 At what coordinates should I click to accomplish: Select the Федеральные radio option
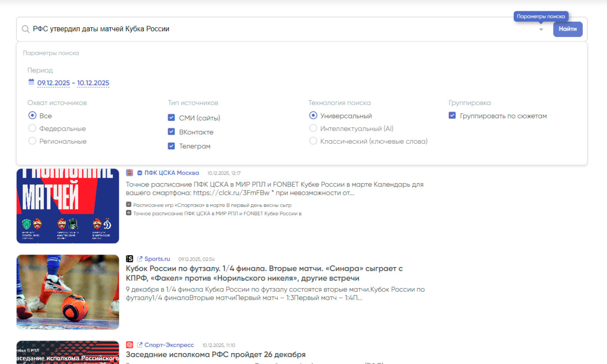32,129
